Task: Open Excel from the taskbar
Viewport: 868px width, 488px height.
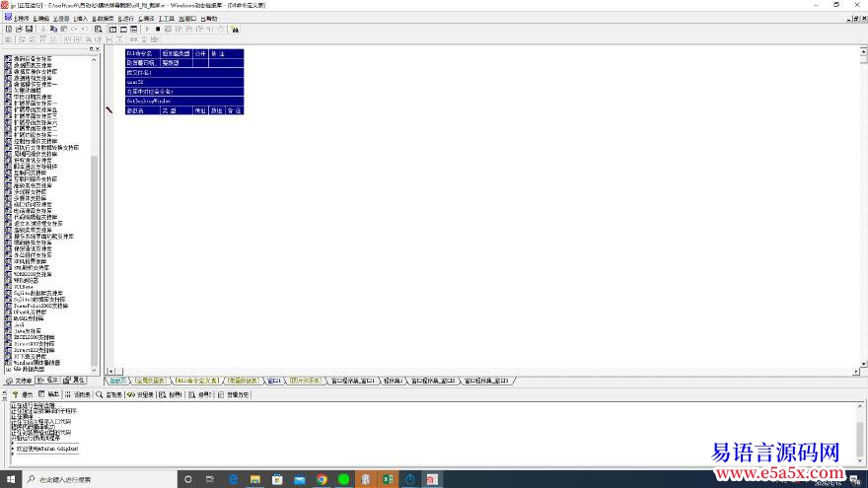Action: pos(388,479)
